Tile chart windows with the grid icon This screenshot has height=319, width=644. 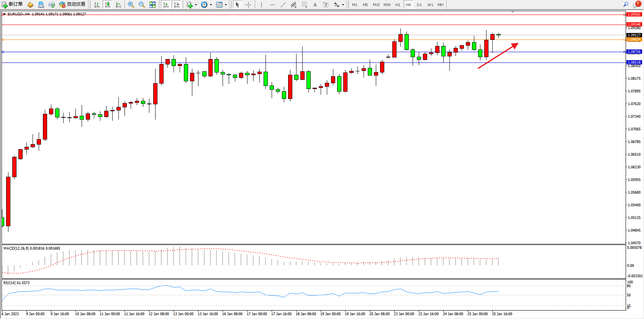(152, 5)
